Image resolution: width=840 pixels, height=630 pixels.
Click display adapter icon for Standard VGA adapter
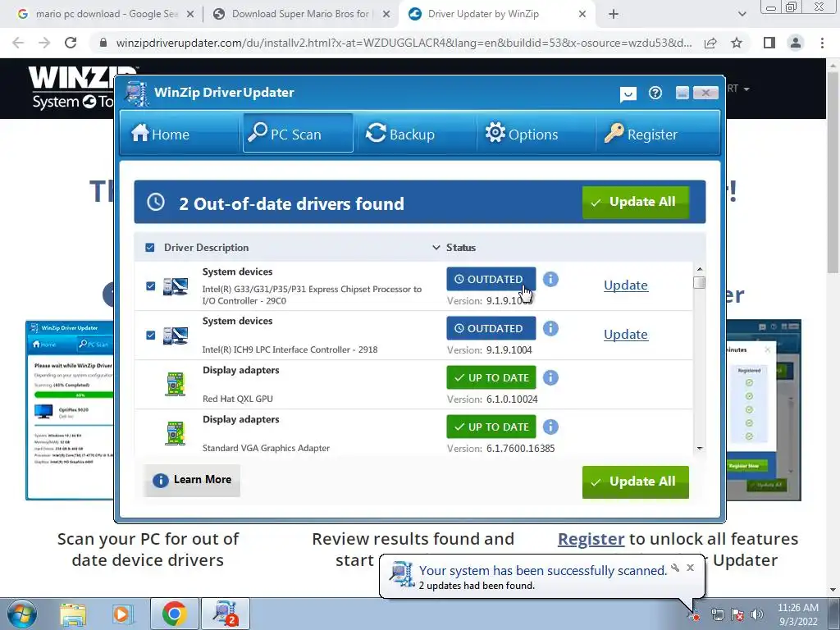coord(176,433)
